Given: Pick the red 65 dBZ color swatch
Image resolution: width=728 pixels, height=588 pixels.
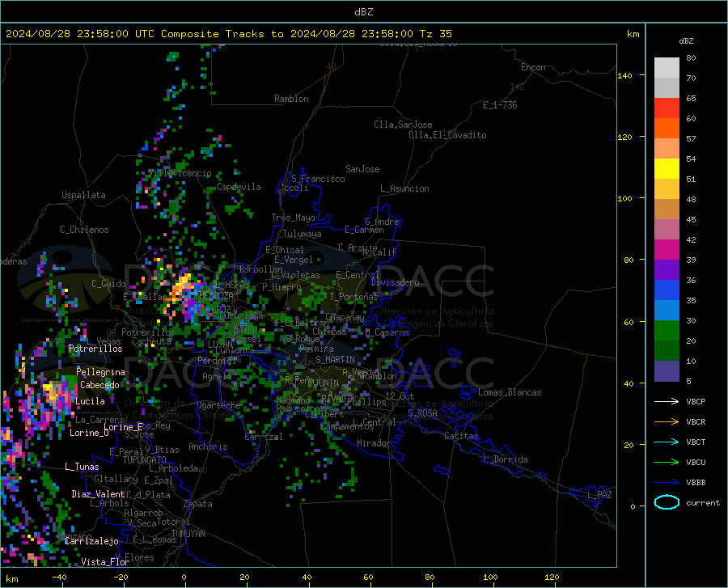Looking at the screenshot, I should [x=667, y=108].
